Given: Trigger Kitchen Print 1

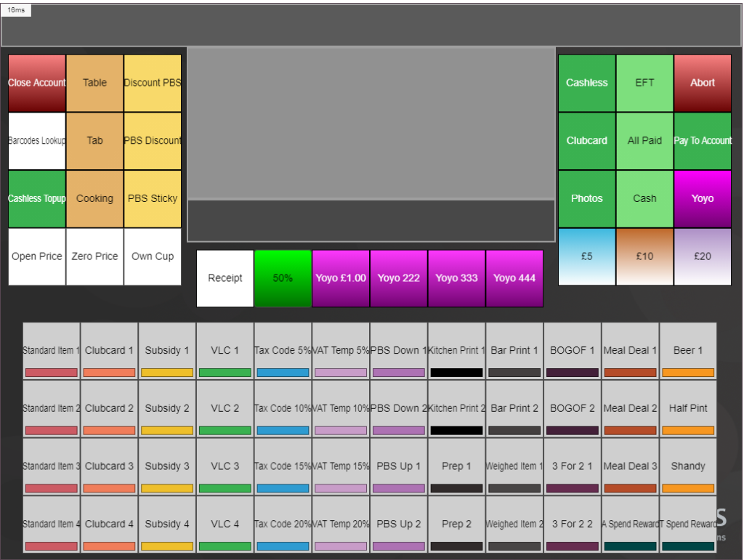Looking at the screenshot, I should point(456,350).
